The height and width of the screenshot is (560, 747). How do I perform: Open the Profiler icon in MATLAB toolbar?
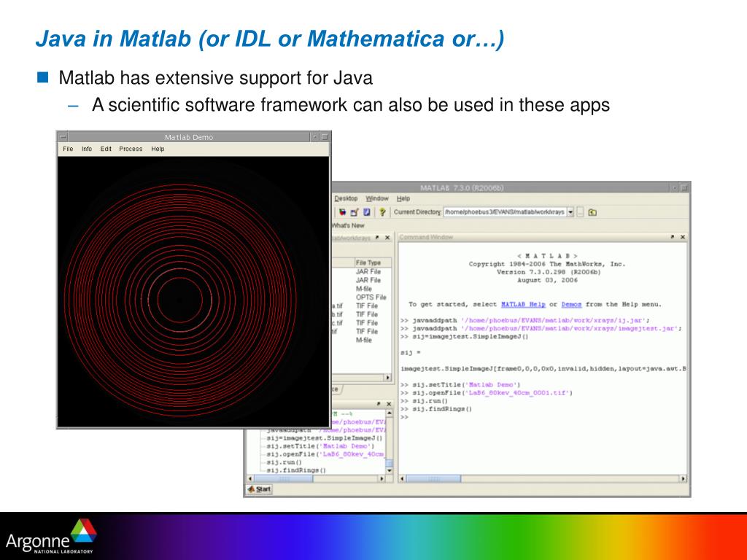click(x=367, y=212)
